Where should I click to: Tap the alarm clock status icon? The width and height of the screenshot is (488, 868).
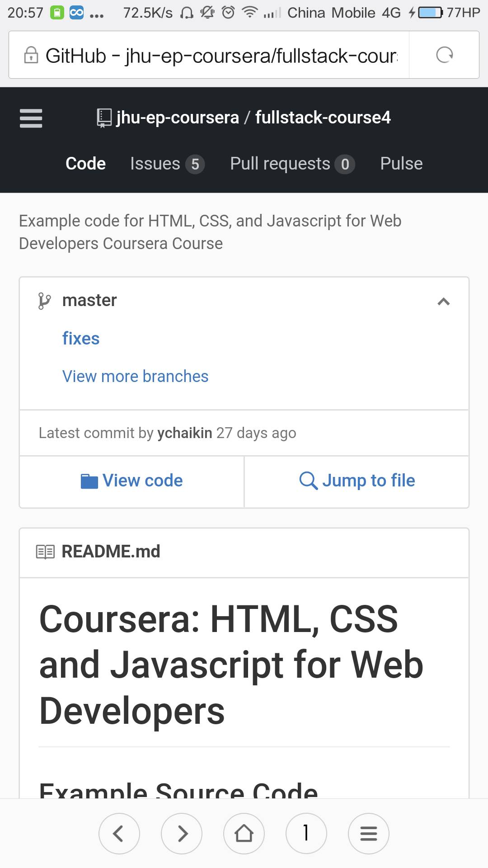pyautogui.click(x=229, y=13)
